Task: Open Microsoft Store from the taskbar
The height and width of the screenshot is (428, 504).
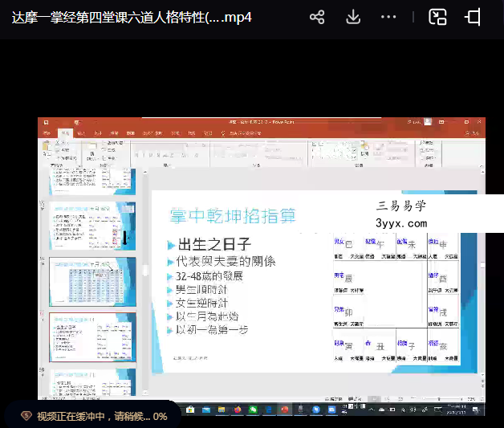Action: coord(190,410)
